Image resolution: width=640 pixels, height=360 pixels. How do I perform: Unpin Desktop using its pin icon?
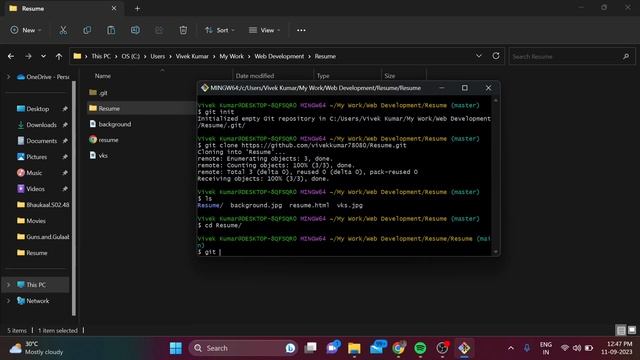(64, 109)
